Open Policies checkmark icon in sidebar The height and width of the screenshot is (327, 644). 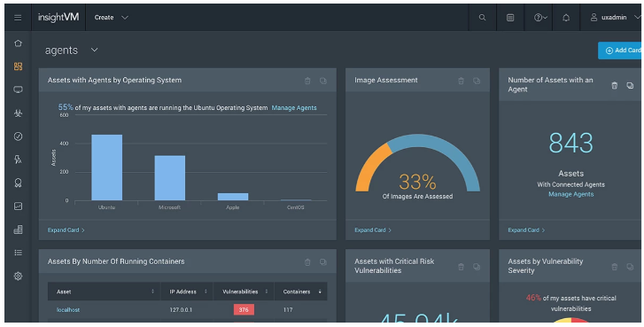[18, 136]
